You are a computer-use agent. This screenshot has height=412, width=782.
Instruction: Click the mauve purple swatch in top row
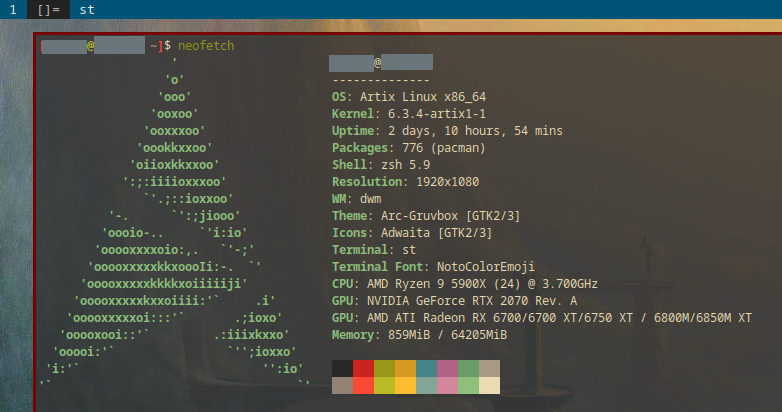point(447,369)
